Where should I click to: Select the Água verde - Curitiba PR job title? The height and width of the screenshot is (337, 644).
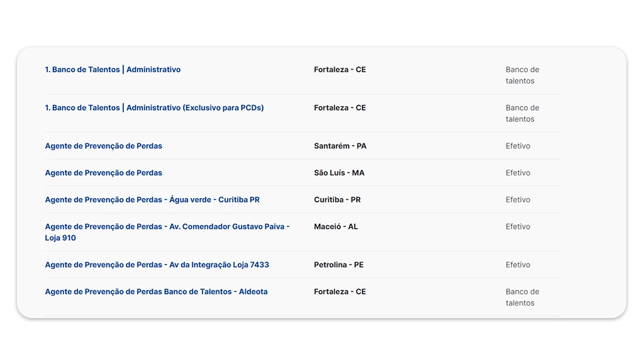(152, 200)
